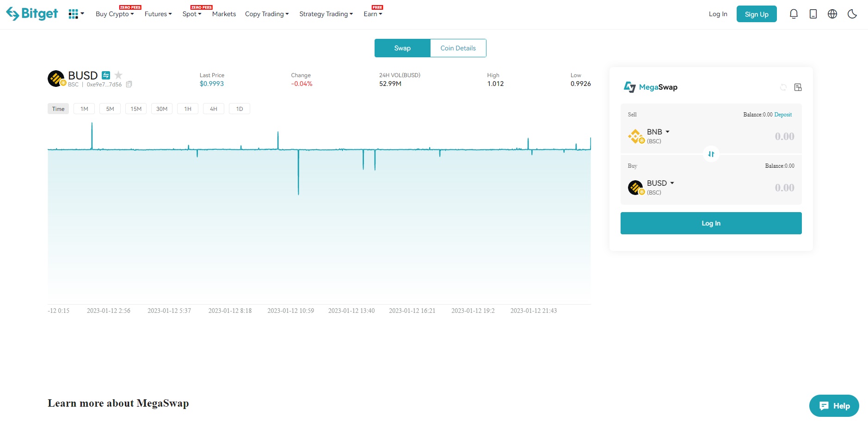Expand the Futures menu

158,14
